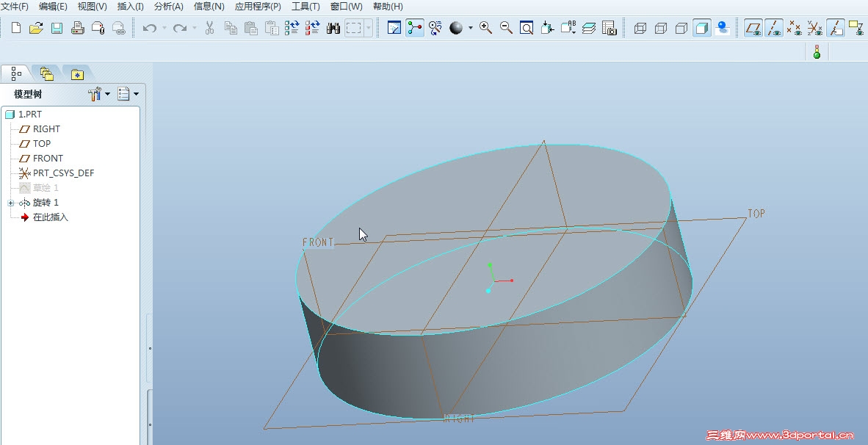Zoom in with the plus magnifier

pos(486,28)
